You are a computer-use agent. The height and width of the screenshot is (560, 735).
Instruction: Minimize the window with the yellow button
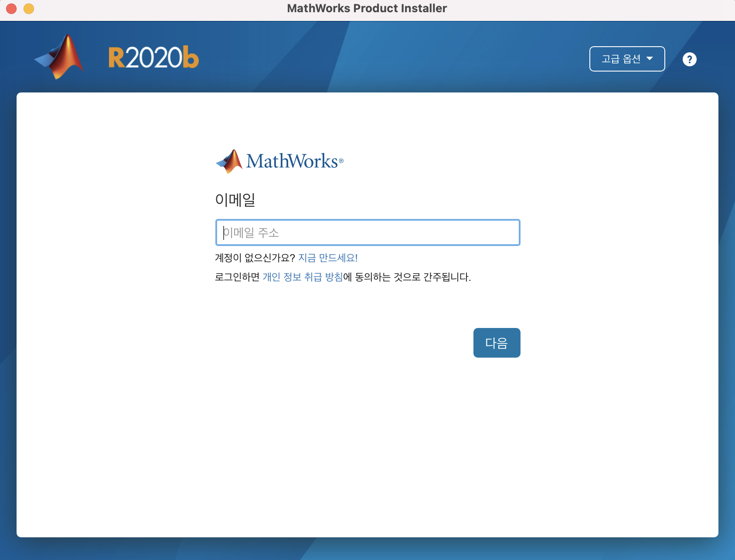click(29, 9)
